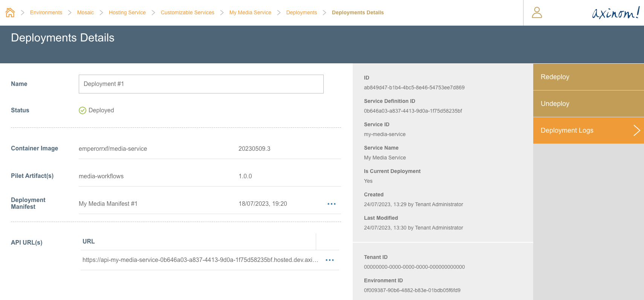
Task: Click the Axinom logo
Action: point(615,13)
